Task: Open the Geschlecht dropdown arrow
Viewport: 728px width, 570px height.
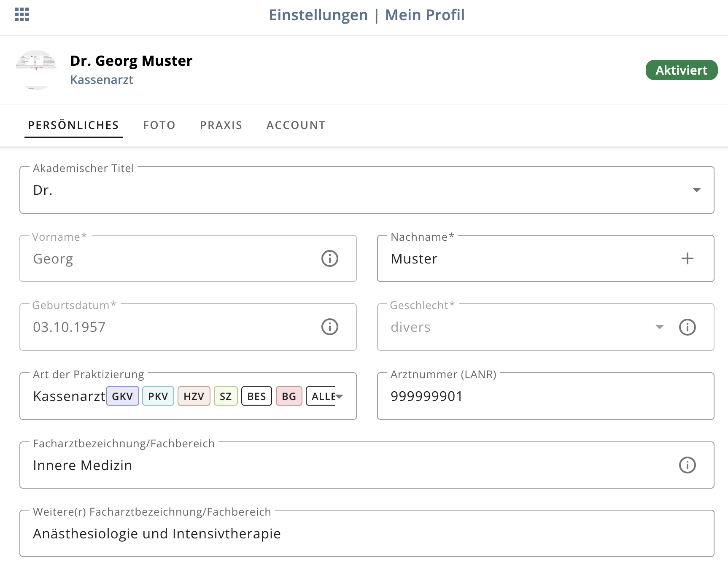Action: [660, 327]
